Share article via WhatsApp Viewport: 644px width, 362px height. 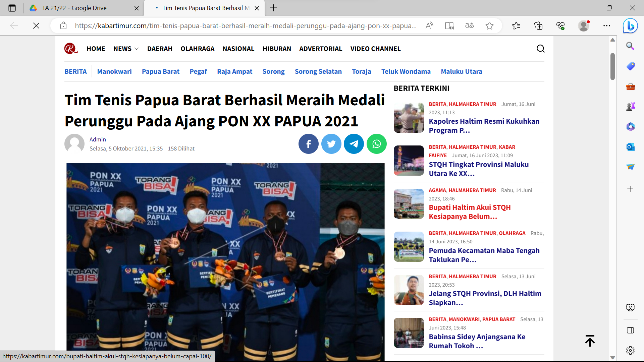pyautogui.click(x=377, y=144)
